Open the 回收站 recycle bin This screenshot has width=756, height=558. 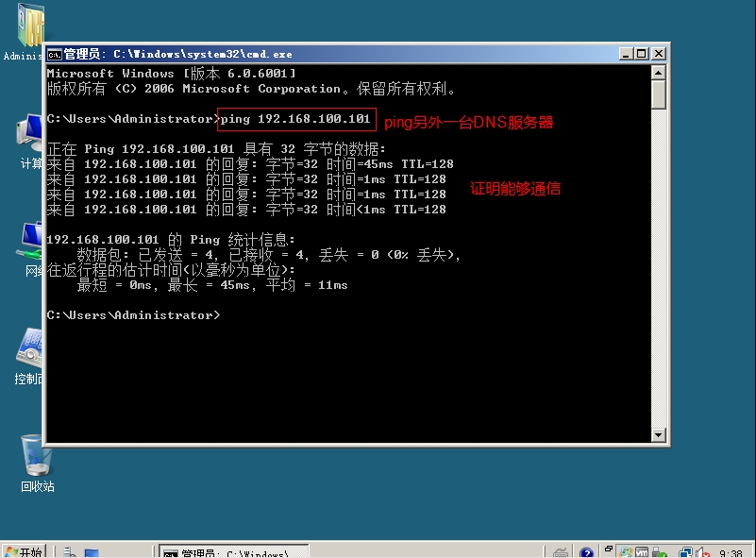[x=37, y=463]
